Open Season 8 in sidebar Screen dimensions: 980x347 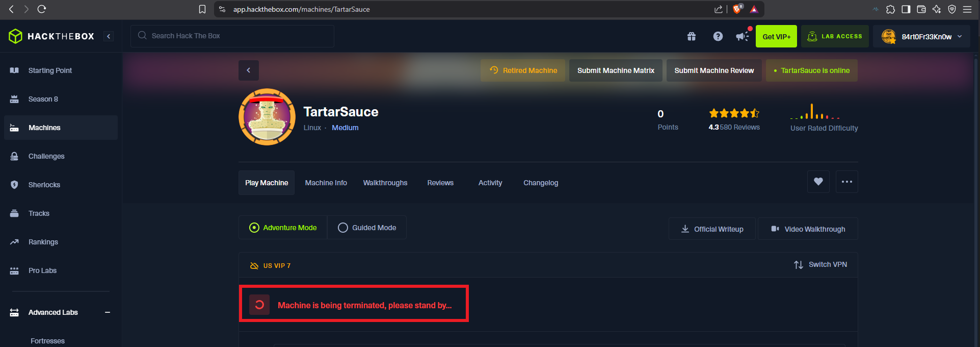61,99
